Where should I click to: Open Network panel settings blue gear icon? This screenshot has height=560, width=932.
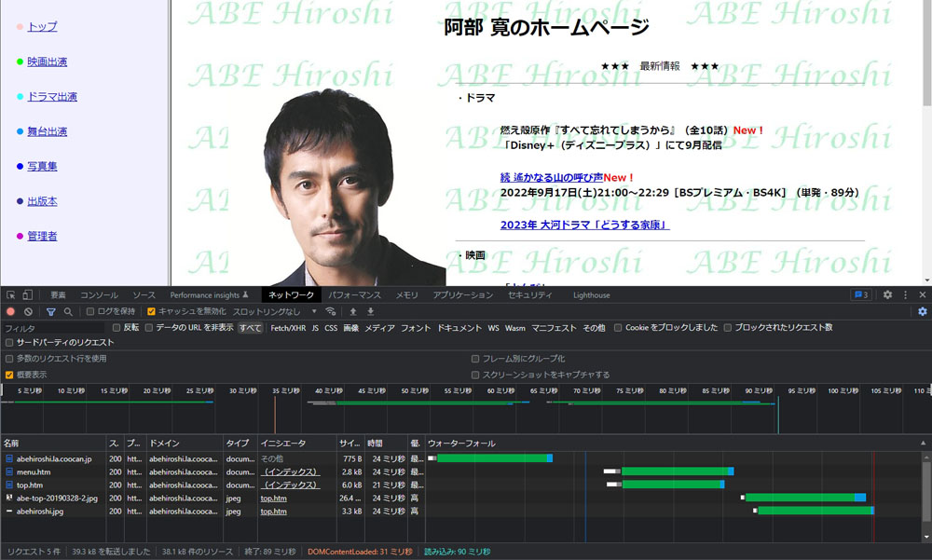[x=923, y=311]
